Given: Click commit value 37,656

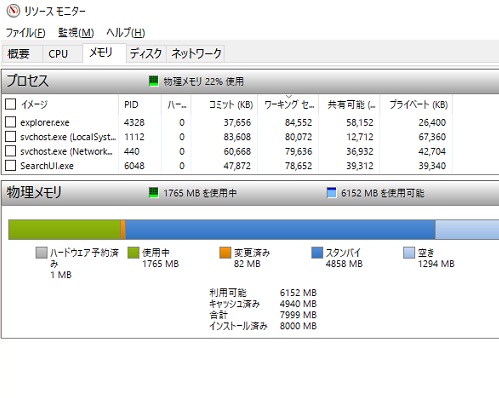Looking at the screenshot, I should point(237,123).
